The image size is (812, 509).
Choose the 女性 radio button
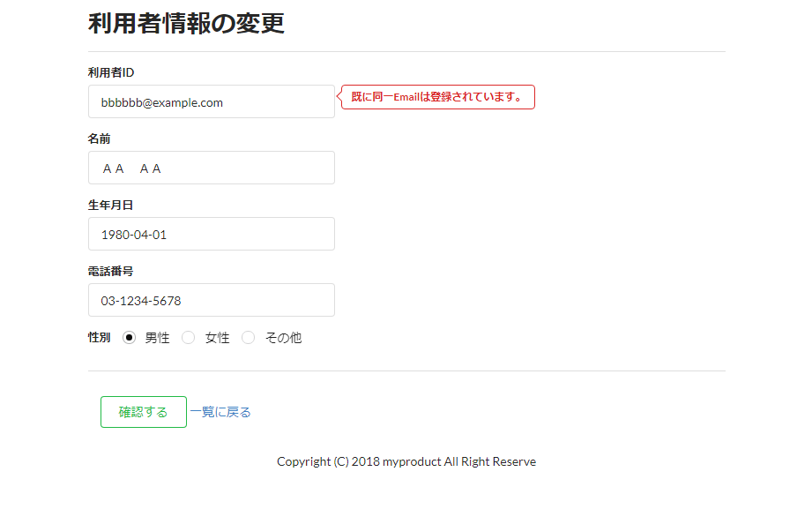click(x=189, y=338)
